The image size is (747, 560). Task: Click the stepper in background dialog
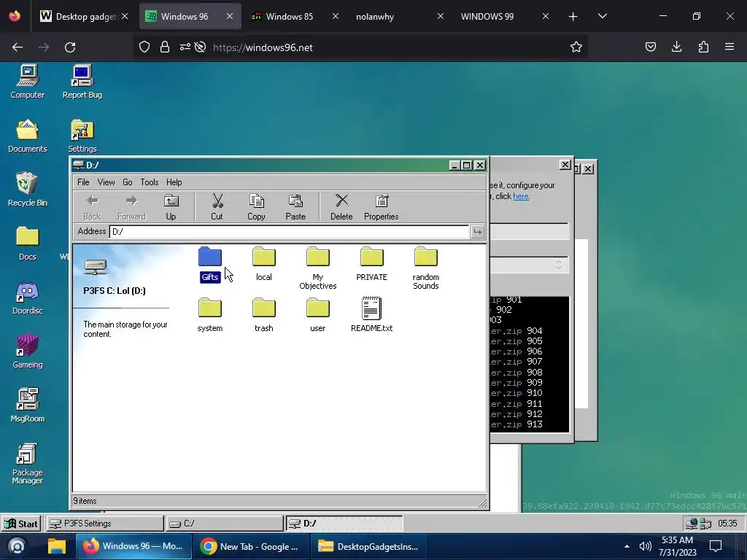pyautogui.click(x=559, y=265)
